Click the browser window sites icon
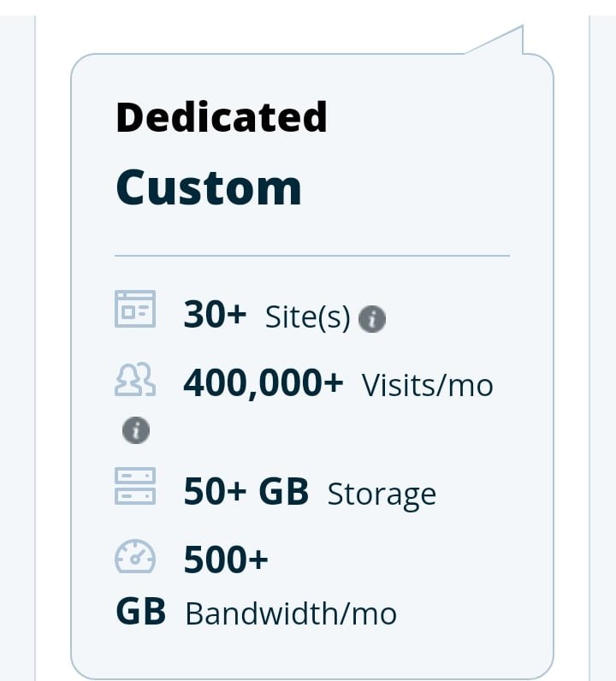Screen dimensions: 616x681 tap(135, 310)
